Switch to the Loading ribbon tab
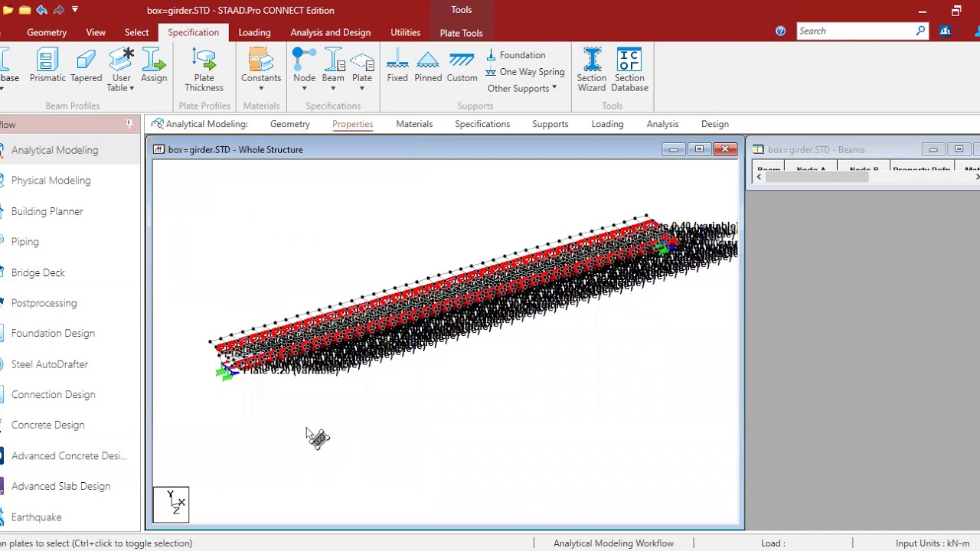Viewport: 980px width, 551px height. [254, 32]
